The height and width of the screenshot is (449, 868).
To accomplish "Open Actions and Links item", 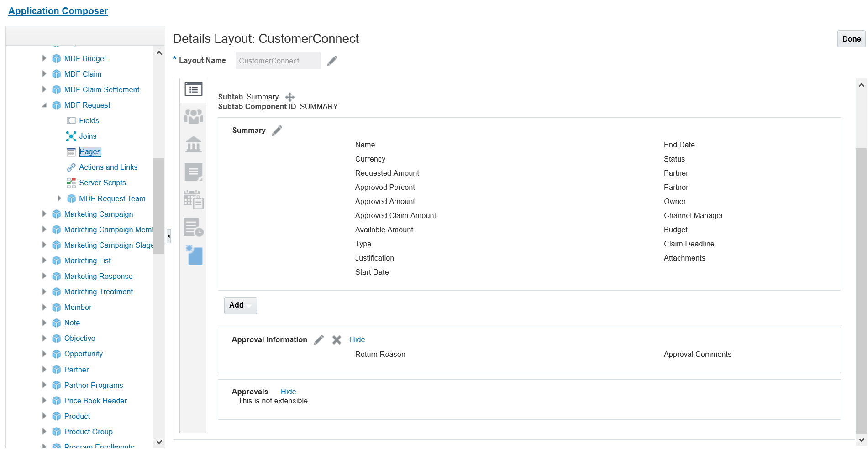I will coord(108,167).
